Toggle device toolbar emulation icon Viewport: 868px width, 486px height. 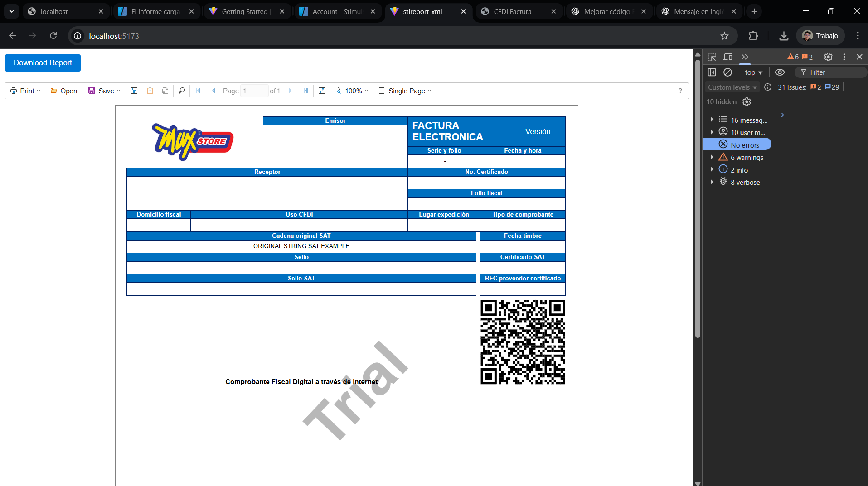(728, 57)
